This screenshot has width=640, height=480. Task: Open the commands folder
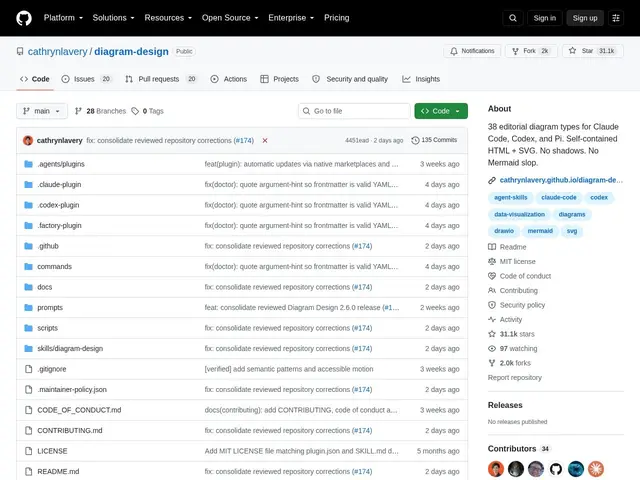click(x=54, y=267)
